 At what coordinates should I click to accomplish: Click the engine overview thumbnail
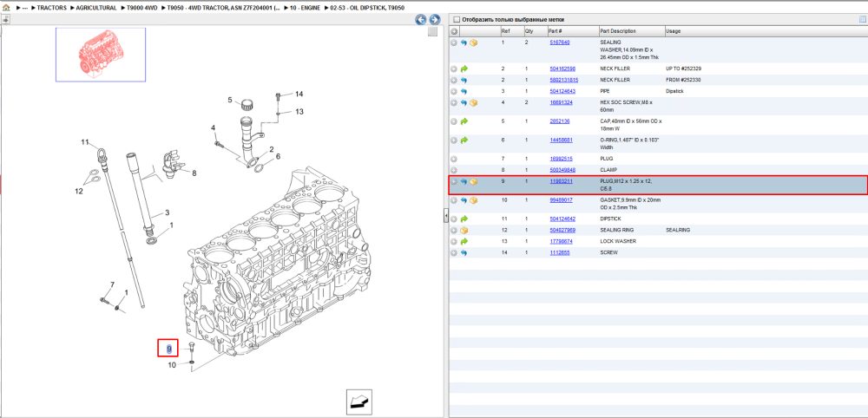tap(100, 55)
